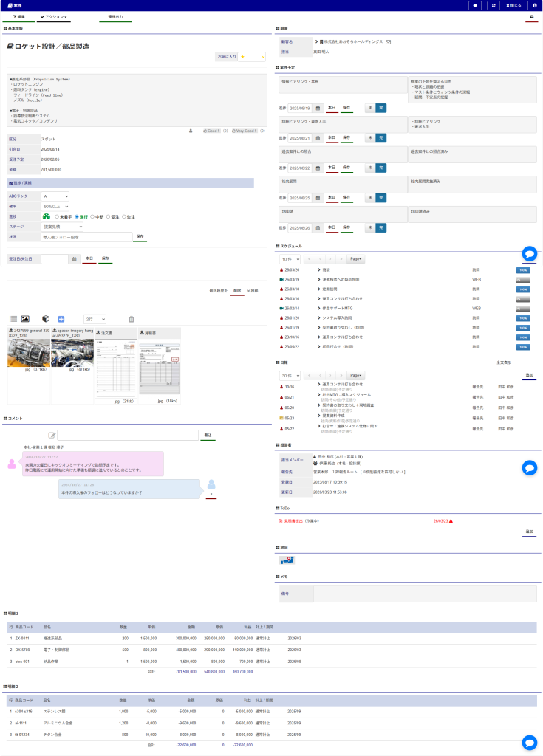
Task: Open the アクション menu
Action: point(53,16)
